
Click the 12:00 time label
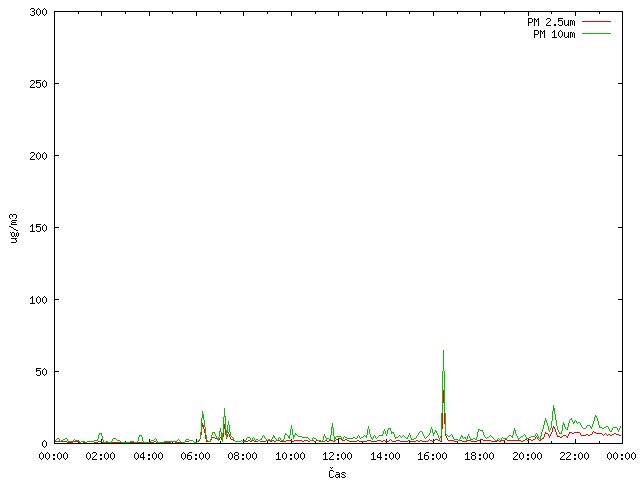(x=338, y=456)
